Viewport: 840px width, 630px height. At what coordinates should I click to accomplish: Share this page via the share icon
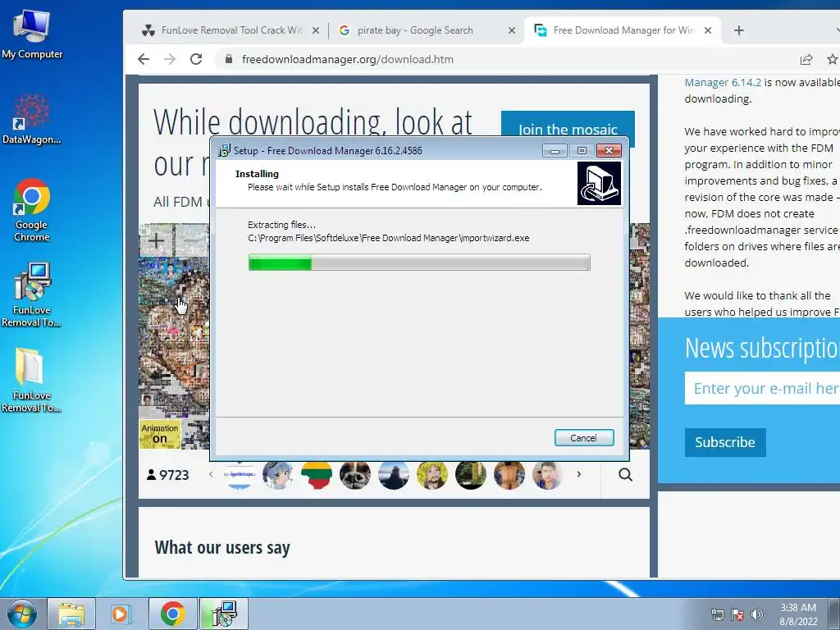(x=806, y=59)
